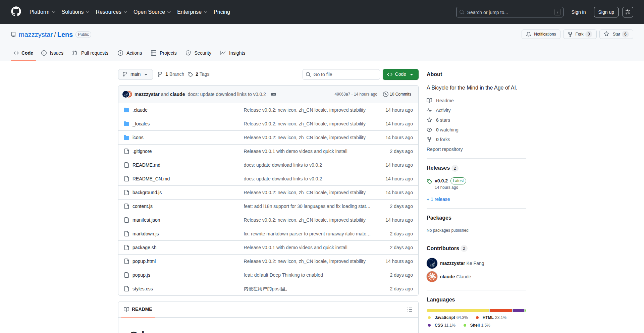Click mazzzystar avatar in Contributors

432,263
